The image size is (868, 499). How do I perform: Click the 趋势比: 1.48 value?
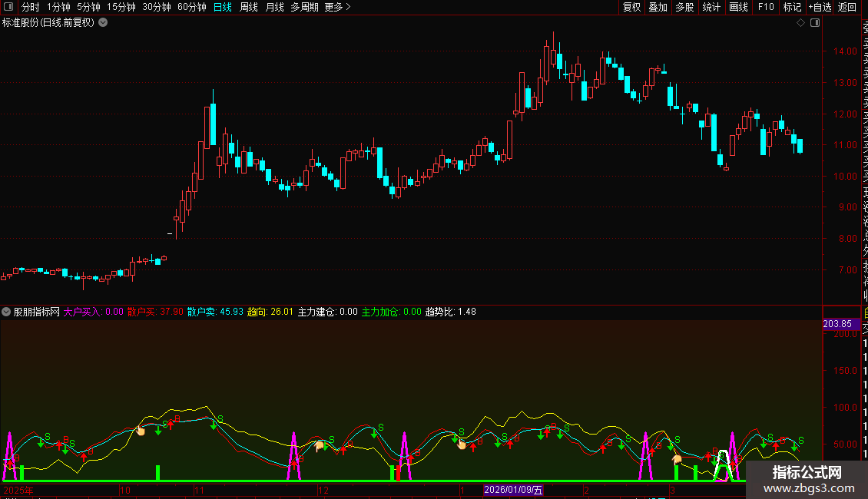click(x=451, y=312)
